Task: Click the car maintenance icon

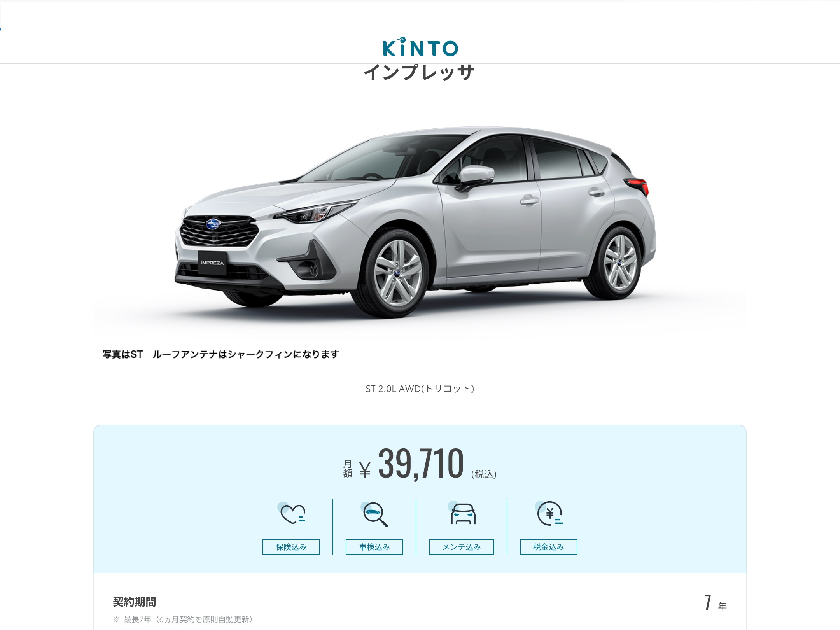Action: point(462,513)
